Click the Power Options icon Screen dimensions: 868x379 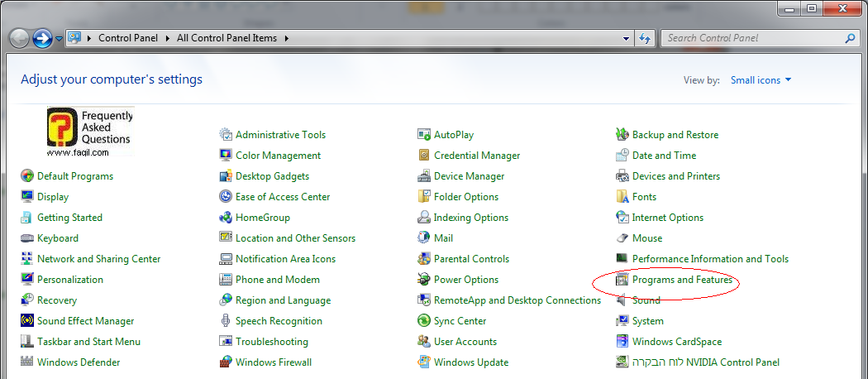pyautogui.click(x=424, y=280)
